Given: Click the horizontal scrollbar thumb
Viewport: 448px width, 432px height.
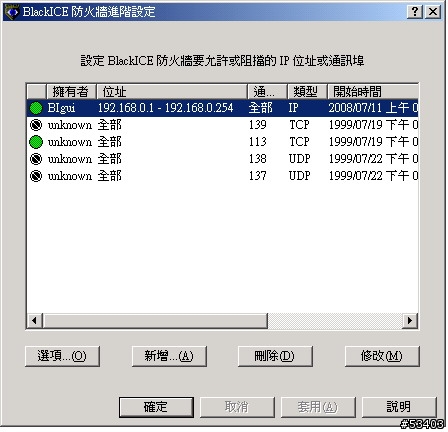Looking at the screenshot, I should point(155,321).
